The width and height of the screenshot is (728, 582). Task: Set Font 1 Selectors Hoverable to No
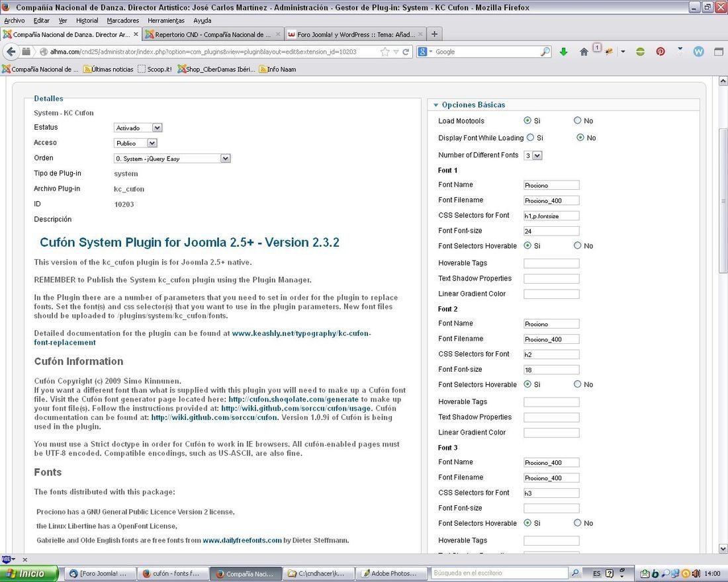click(577, 245)
